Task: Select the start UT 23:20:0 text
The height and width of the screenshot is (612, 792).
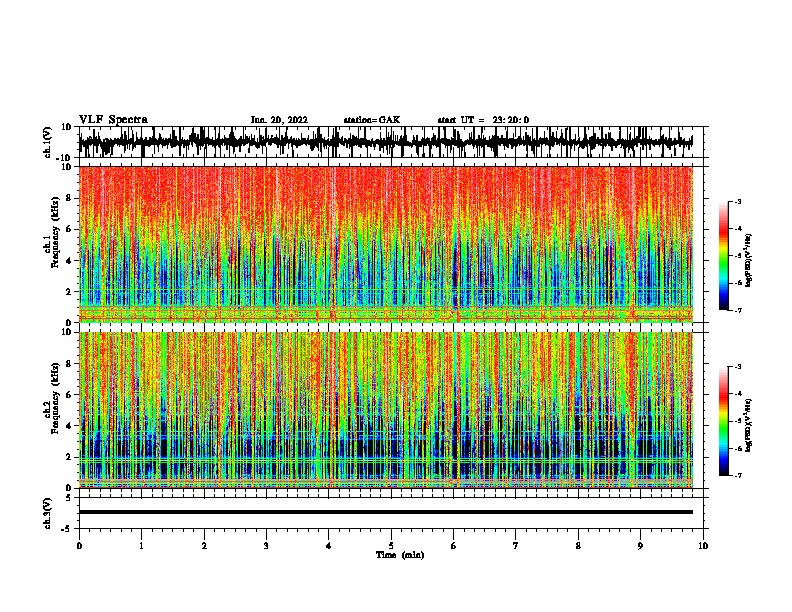Action: coord(483,120)
